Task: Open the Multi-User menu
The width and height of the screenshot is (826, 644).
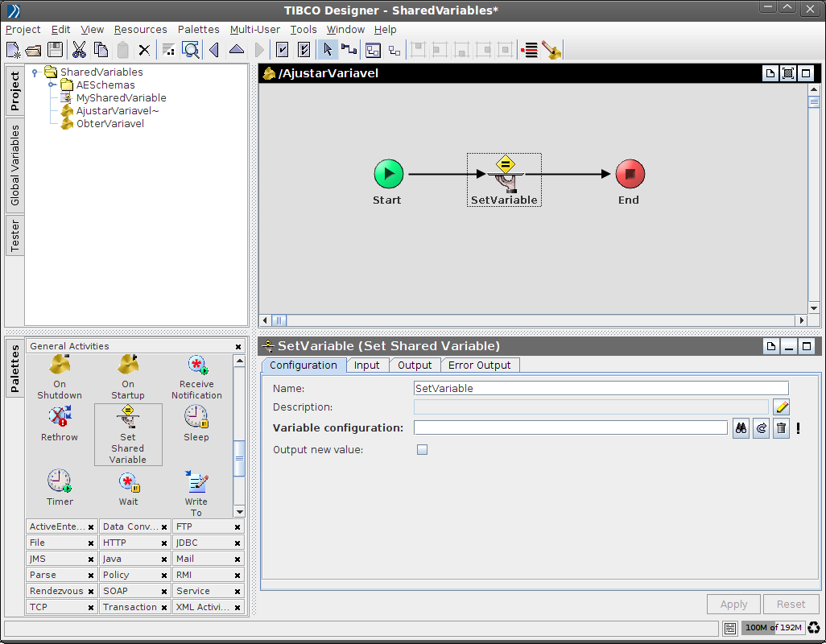Action: click(x=255, y=30)
